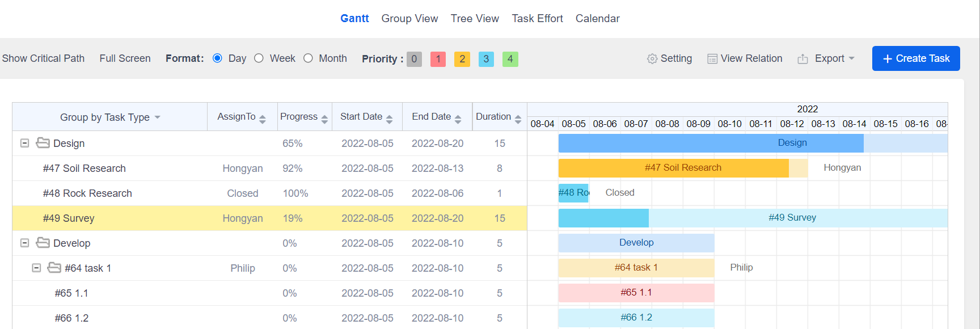Collapse the #64 task 1 subtree

36,268
